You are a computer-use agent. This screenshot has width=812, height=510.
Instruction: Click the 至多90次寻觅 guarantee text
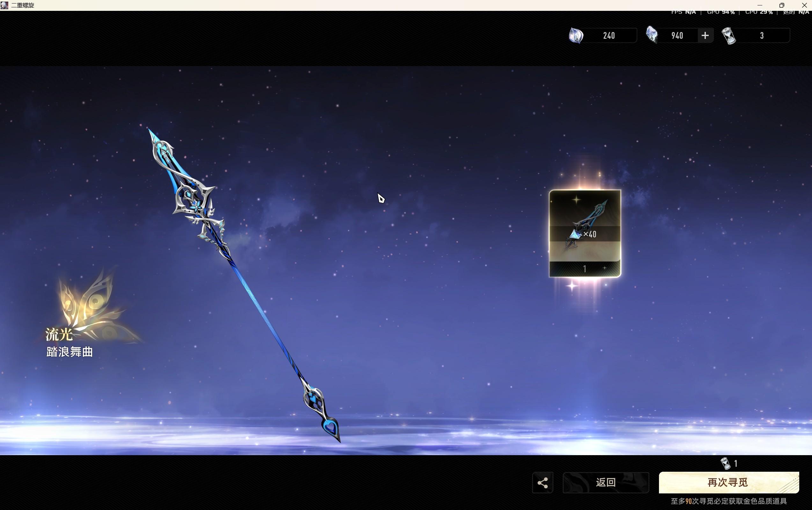[728, 501]
